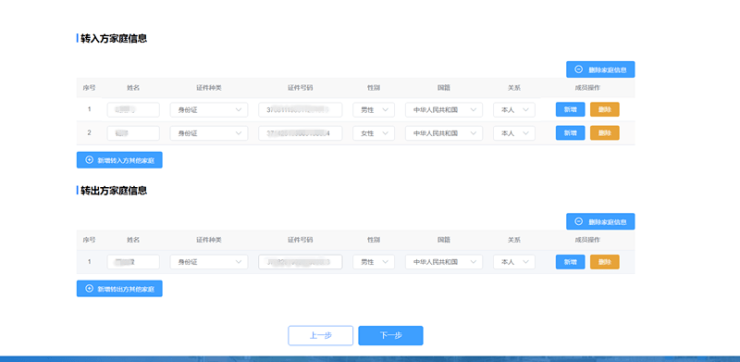Open 证件种类 dropdown for transferee row 1
Viewport: 740px width, 362px height.
pyautogui.click(x=209, y=109)
